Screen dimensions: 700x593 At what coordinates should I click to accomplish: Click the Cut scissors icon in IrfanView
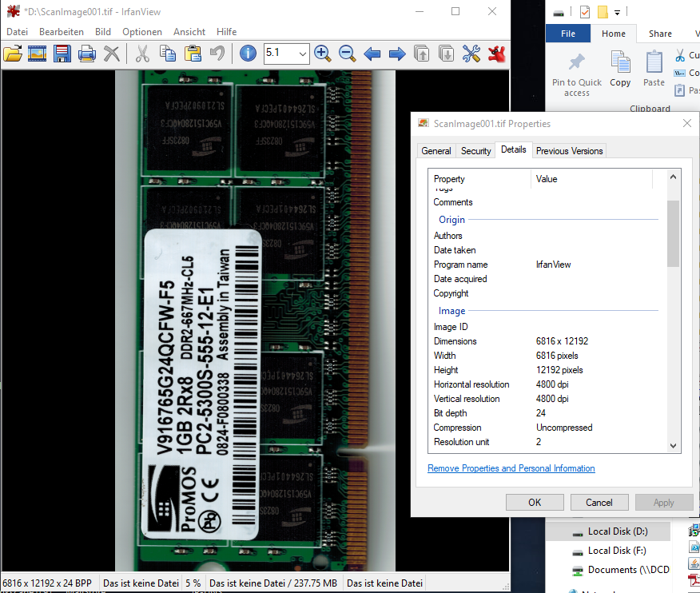[x=142, y=54]
